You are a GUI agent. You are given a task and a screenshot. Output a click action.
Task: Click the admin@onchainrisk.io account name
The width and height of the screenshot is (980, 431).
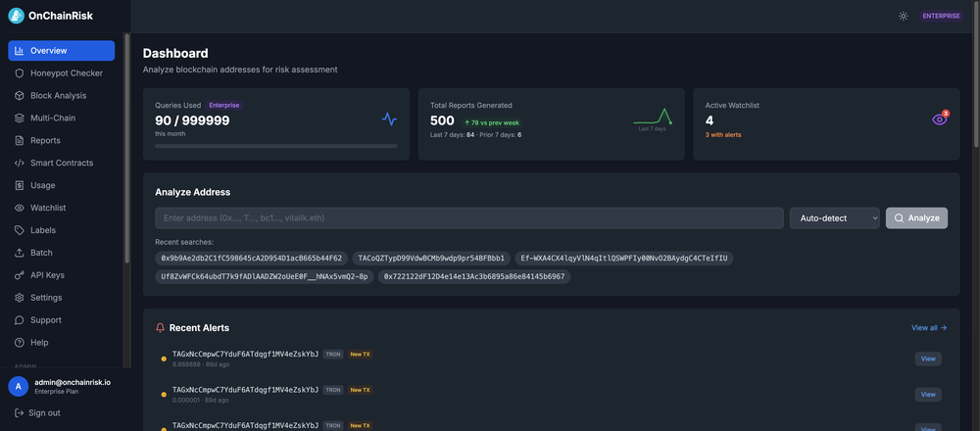pyautogui.click(x=73, y=382)
